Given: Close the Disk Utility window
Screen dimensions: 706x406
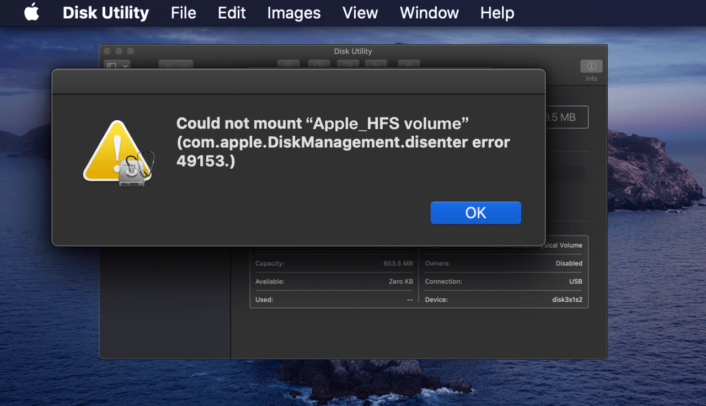Looking at the screenshot, I should pyautogui.click(x=107, y=51).
